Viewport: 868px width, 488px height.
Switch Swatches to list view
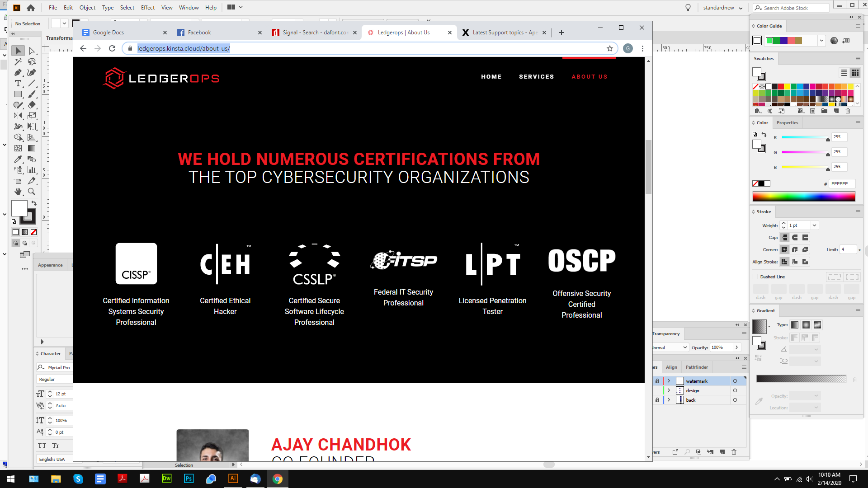tap(844, 73)
